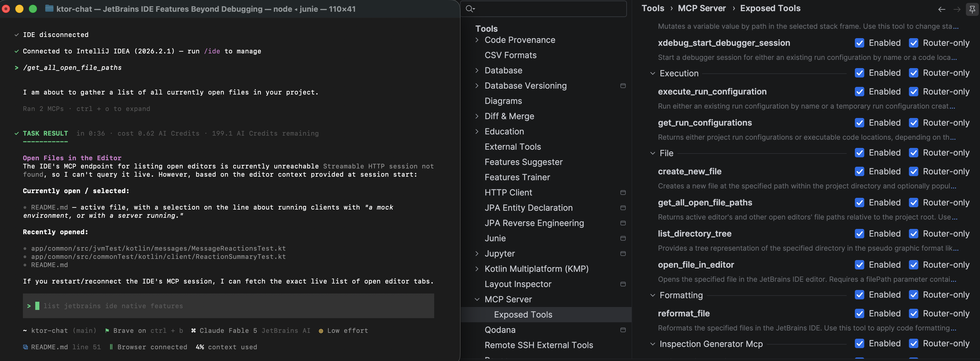This screenshot has height=361, width=980.
Task: Focus the settings search field
Action: point(544,9)
